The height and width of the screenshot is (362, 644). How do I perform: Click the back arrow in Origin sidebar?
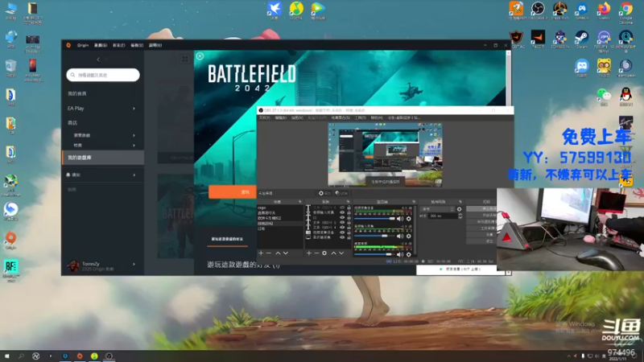[x=98, y=60]
